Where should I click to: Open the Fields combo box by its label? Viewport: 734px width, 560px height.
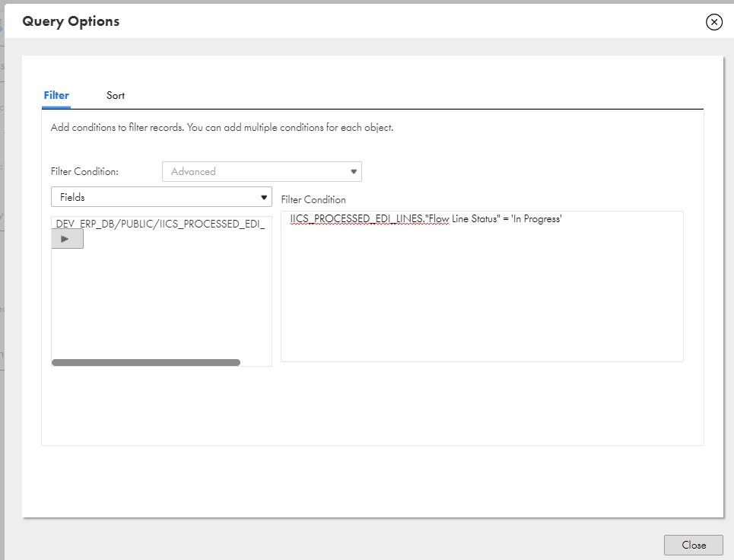tap(72, 197)
